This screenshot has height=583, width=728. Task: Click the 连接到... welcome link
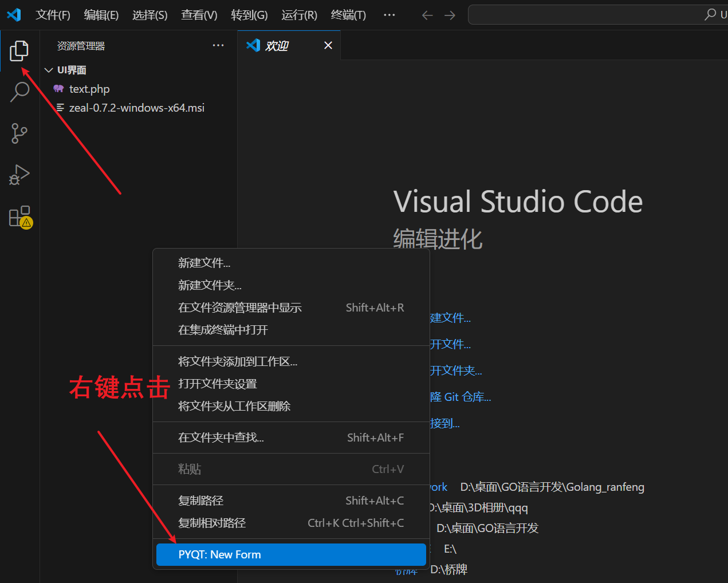[445, 423]
